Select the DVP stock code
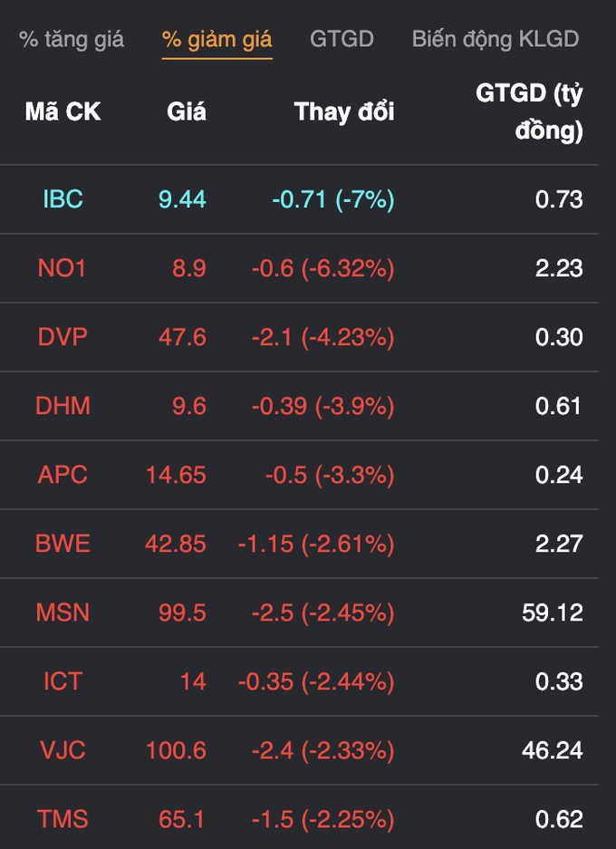This screenshot has width=616, height=849. 63,337
